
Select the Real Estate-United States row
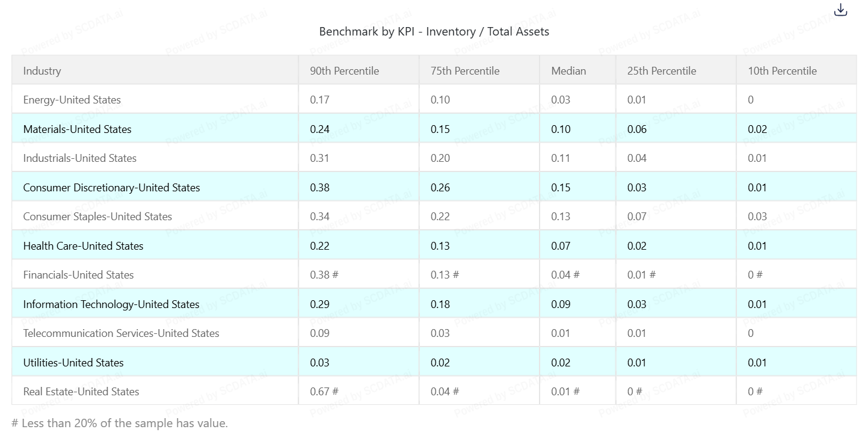81,392
